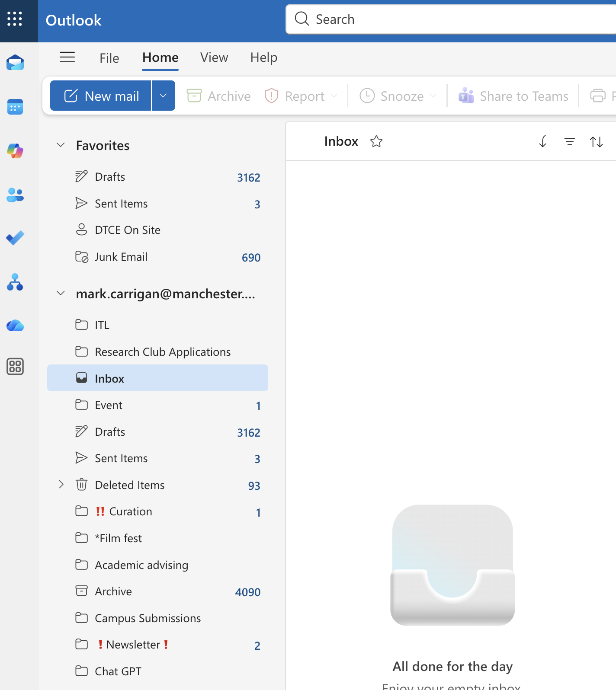Switch to the View tab
The width and height of the screenshot is (616, 690).
point(214,57)
